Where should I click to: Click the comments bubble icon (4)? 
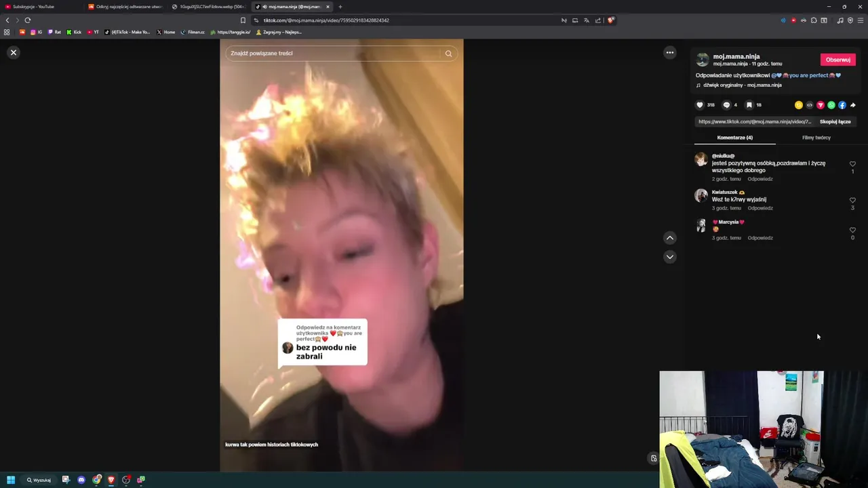(x=726, y=105)
